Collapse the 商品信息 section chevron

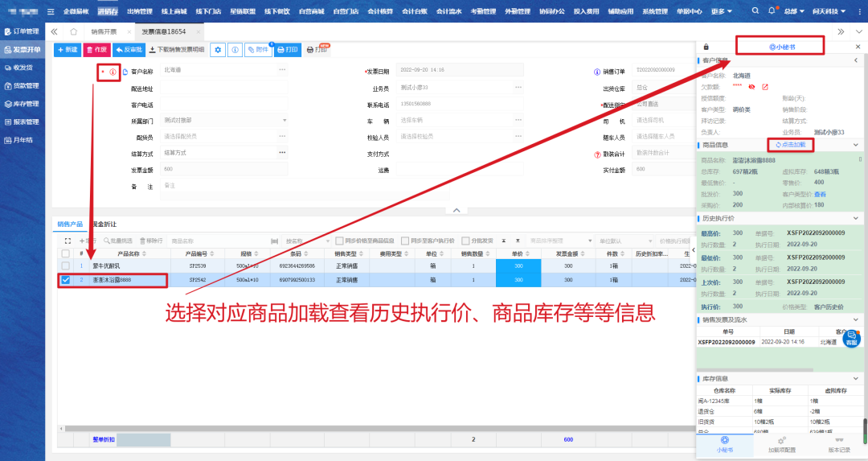856,145
